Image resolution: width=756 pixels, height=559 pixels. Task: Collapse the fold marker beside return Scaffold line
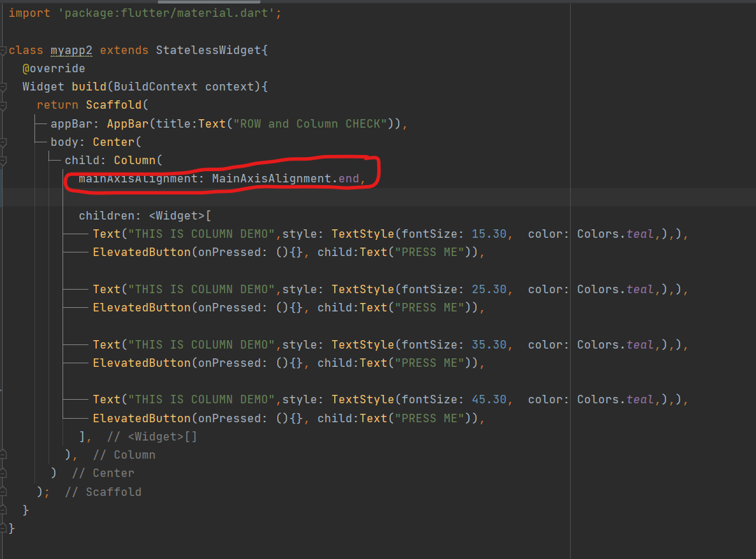click(2, 105)
